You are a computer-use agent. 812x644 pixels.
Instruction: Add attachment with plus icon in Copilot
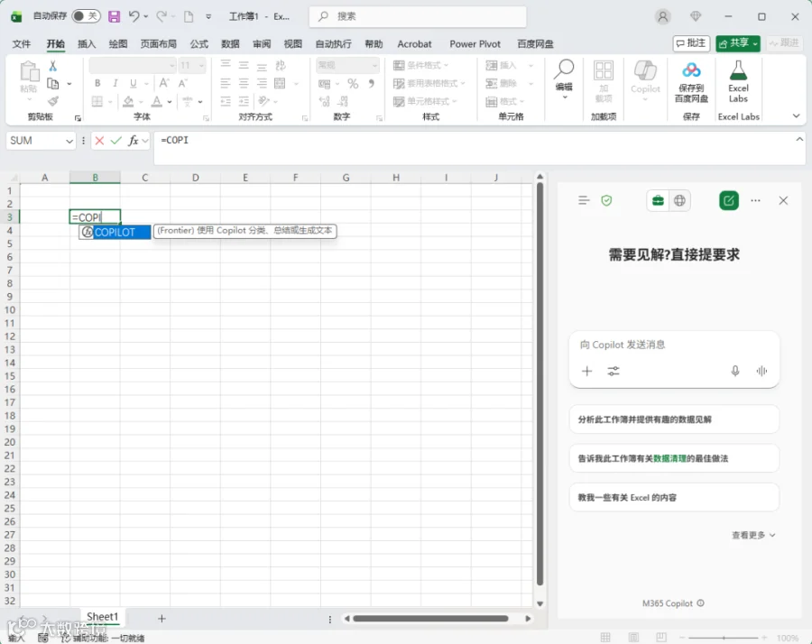coord(586,371)
